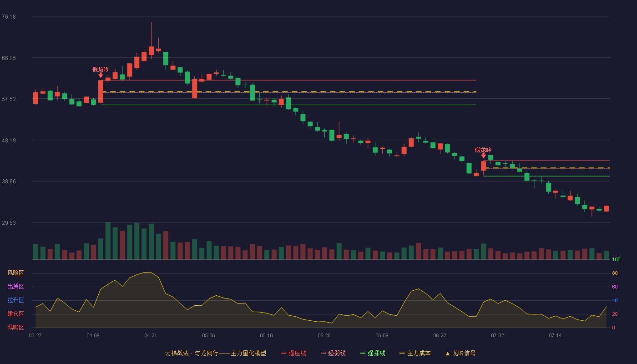Toggle the 强压线 red legend entry
Viewport: 637px width, 364px height.
pos(293,353)
